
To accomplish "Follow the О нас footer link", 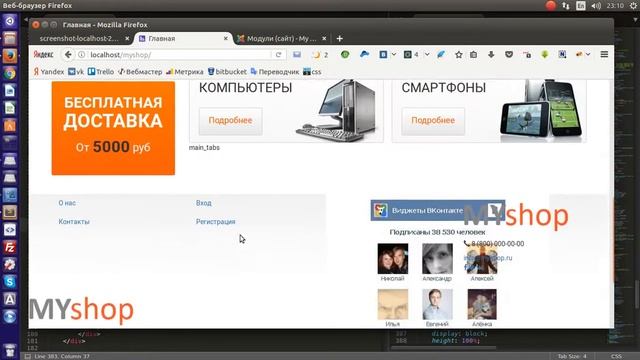I will 67,203.
